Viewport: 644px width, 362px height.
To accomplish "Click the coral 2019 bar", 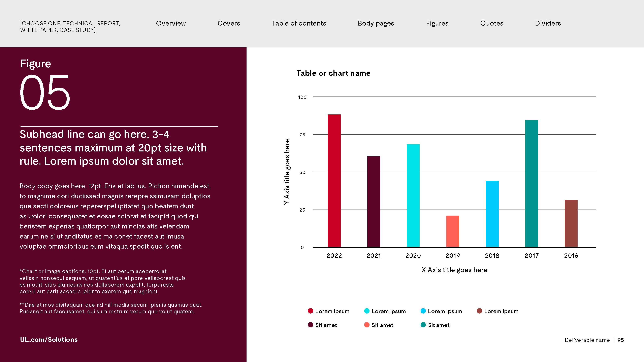I will [x=452, y=231].
